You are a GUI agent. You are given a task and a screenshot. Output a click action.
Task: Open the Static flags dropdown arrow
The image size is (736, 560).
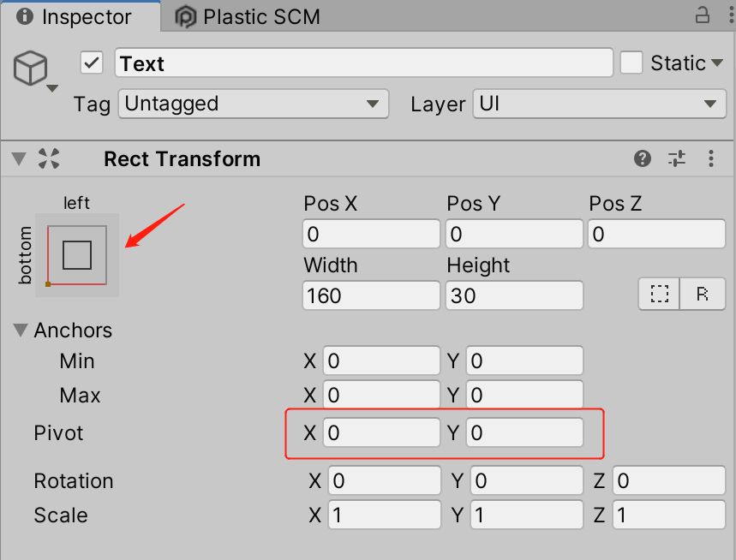point(717,63)
